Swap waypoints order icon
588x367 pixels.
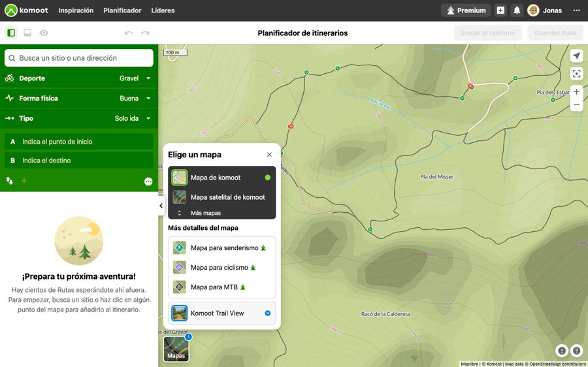(x=9, y=181)
